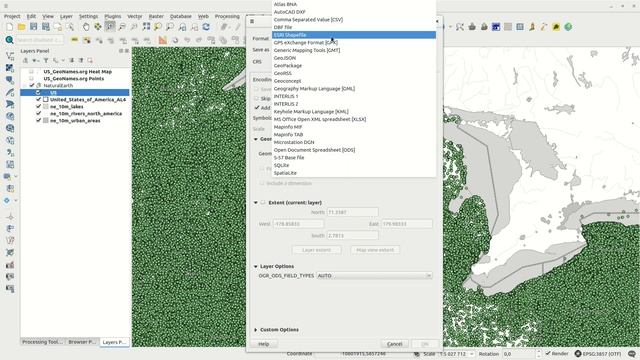
Task: Click the Filter Legend funnel icon
Action: (x=46, y=60)
